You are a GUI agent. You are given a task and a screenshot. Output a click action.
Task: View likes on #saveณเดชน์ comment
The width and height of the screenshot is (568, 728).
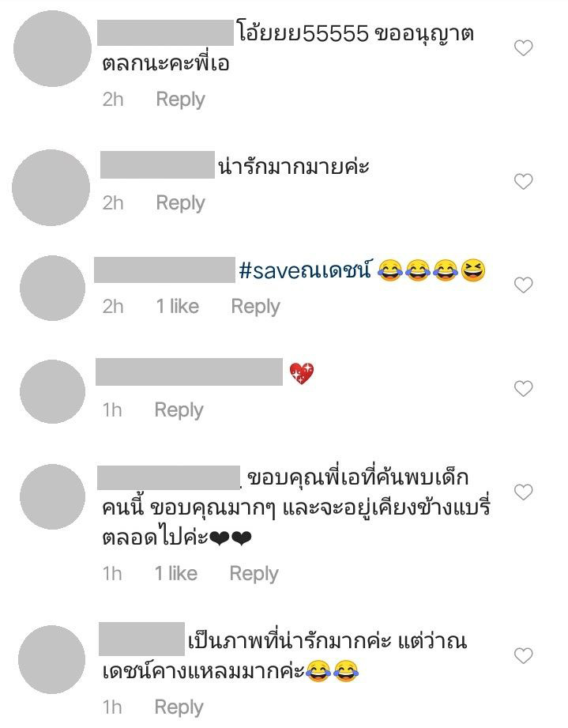[178, 307]
